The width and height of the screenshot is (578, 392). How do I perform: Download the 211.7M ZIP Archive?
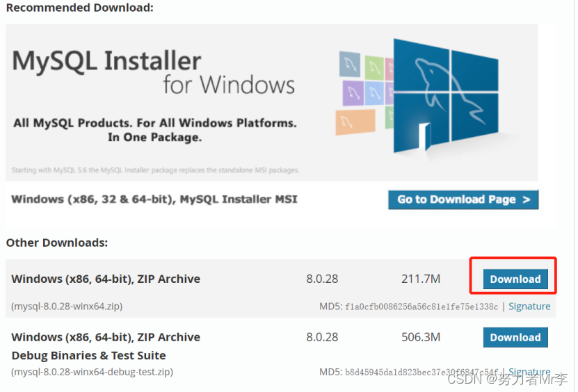[515, 279]
